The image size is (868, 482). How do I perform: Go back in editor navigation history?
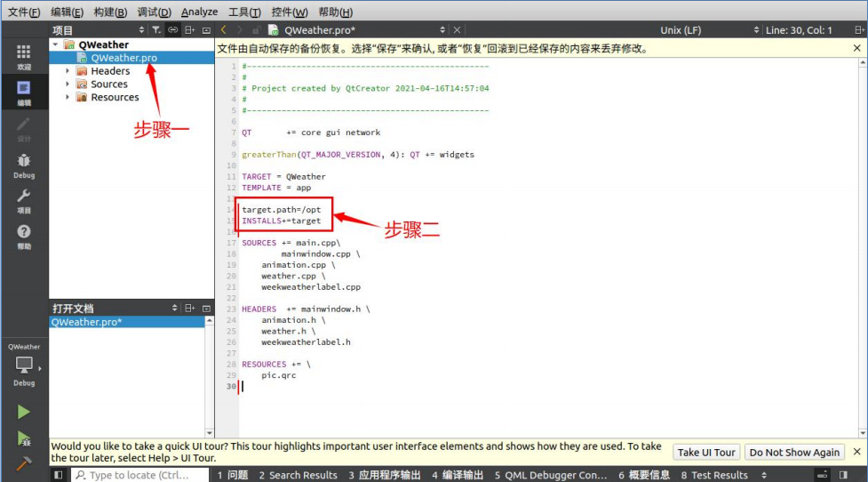(x=224, y=30)
